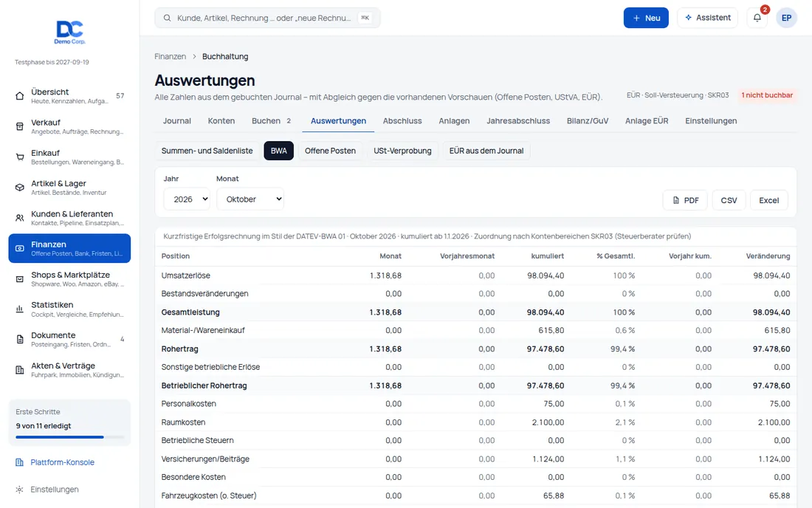The height and width of the screenshot is (508, 812).
Task: Open Übersicht via its house icon
Action: point(20,96)
